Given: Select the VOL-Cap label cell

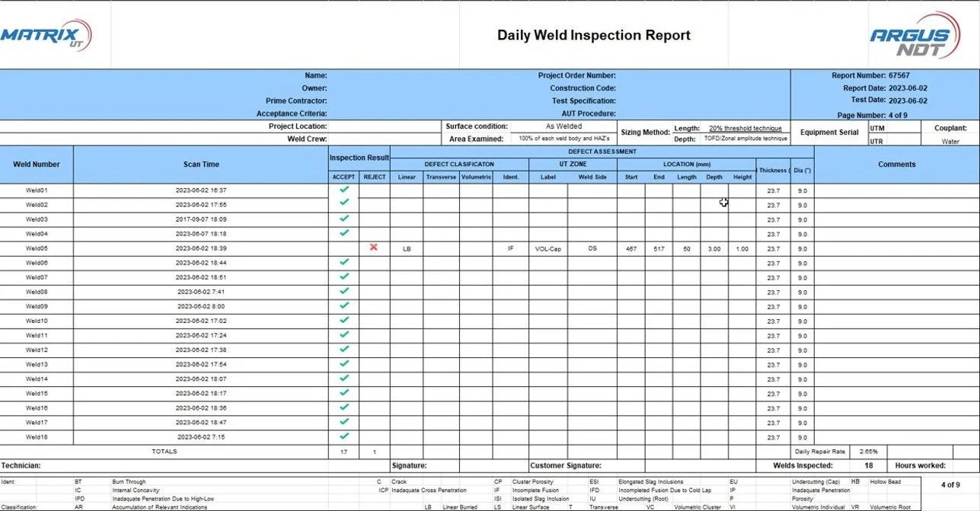Looking at the screenshot, I should point(548,248).
